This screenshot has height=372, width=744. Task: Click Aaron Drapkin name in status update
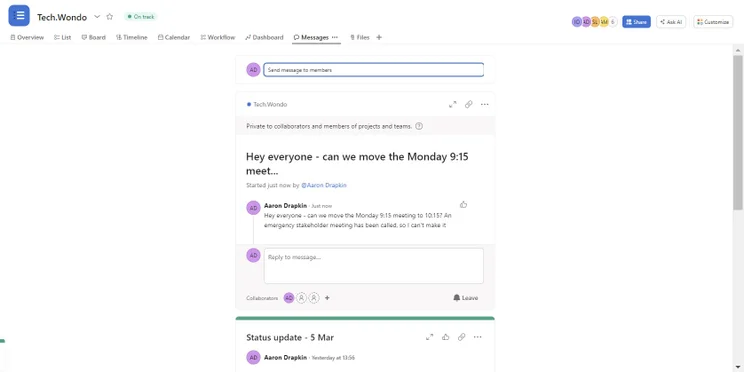point(285,357)
